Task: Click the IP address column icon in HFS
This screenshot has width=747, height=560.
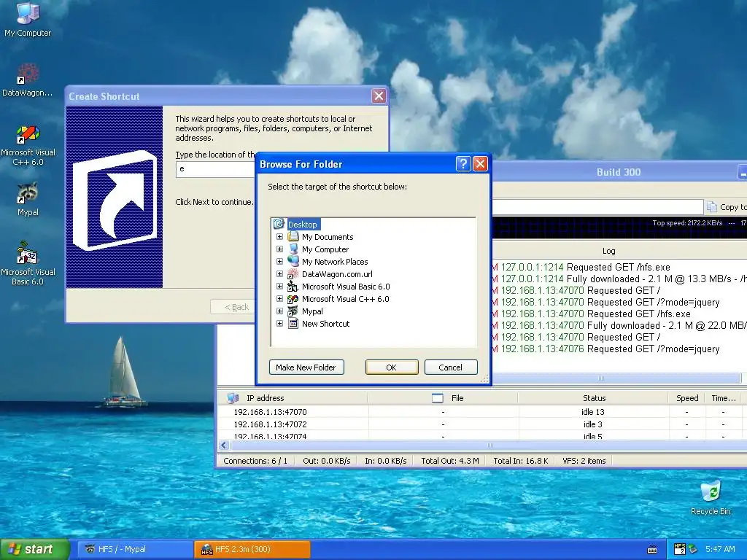Action: point(233,397)
